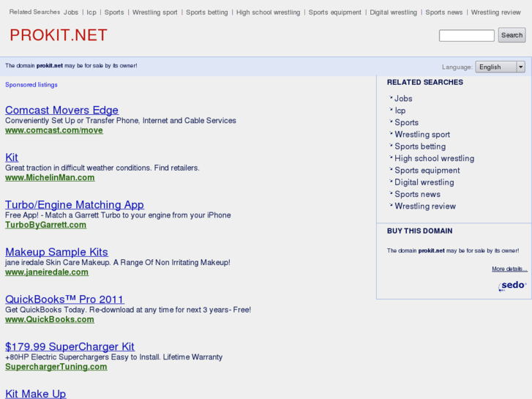Click the sedo logo
This screenshot has width=532, height=399.
[x=512, y=286]
